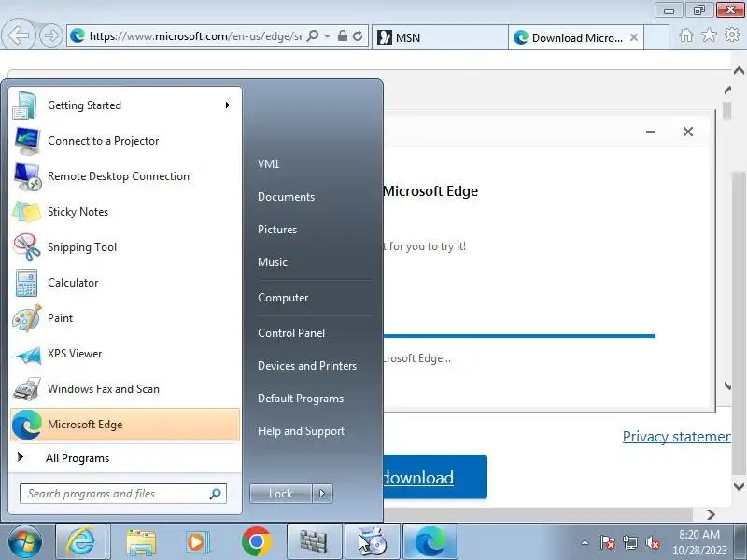Open the VM1 user folder

(x=268, y=164)
